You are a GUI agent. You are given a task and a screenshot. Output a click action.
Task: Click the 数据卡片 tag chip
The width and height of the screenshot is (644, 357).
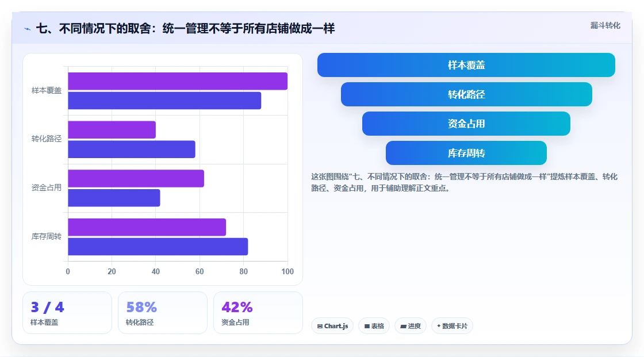[452, 326]
